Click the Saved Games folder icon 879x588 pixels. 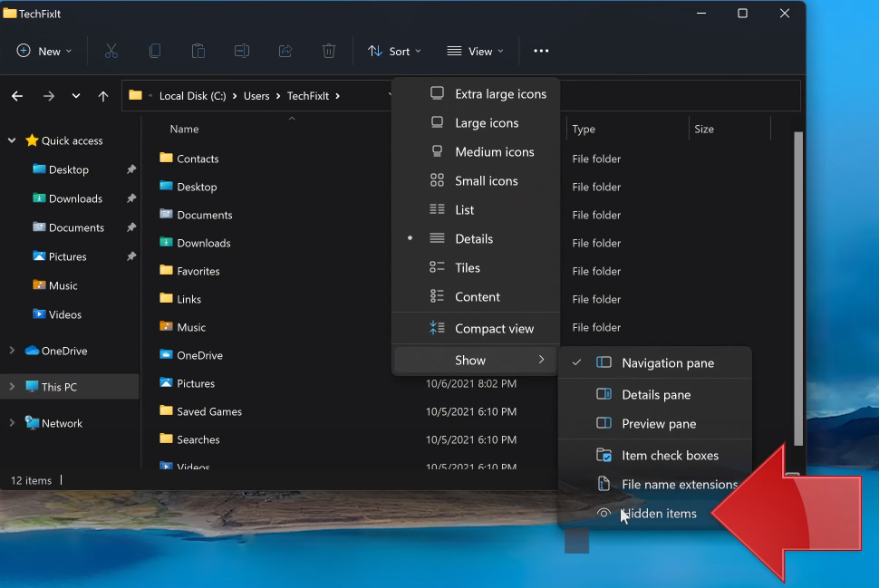pos(166,410)
